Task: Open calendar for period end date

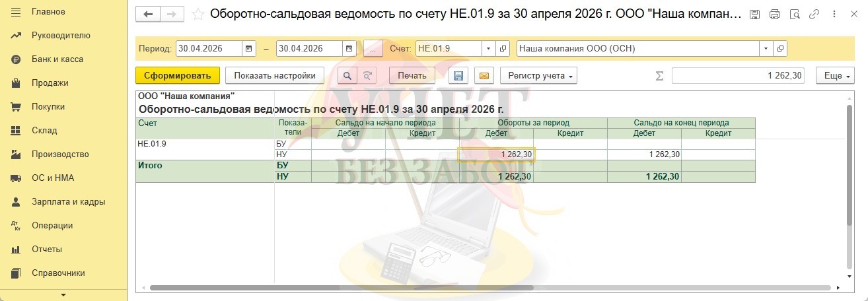Action: click(349, 49)
